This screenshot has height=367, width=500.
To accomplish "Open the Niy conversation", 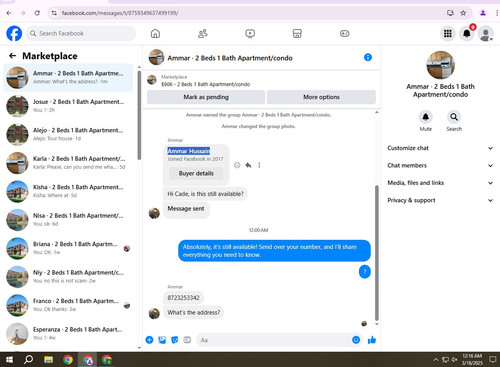I will pyautogui.click(x=68, y=276).
